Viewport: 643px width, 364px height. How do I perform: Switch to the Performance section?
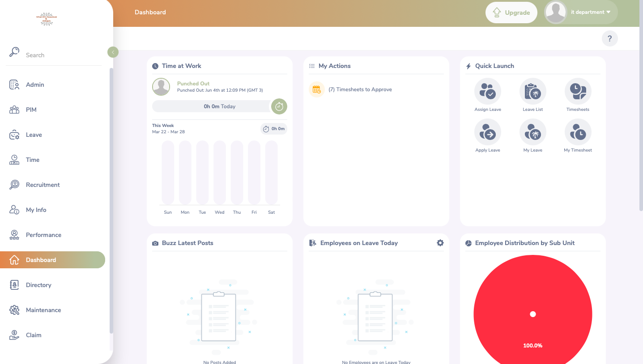pyautogui.click(x=43, y=235)
